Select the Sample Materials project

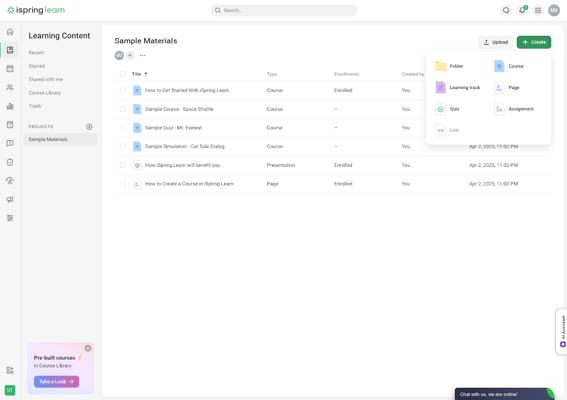60,140
